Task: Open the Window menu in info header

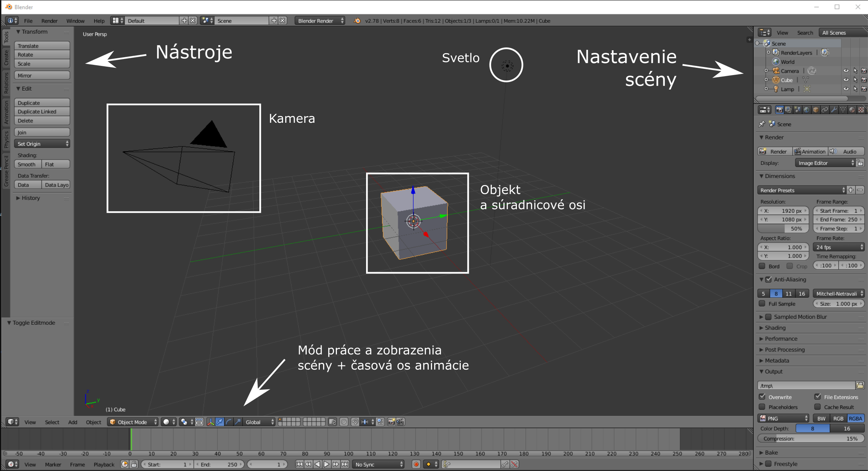Action: [x=75, y=21]
